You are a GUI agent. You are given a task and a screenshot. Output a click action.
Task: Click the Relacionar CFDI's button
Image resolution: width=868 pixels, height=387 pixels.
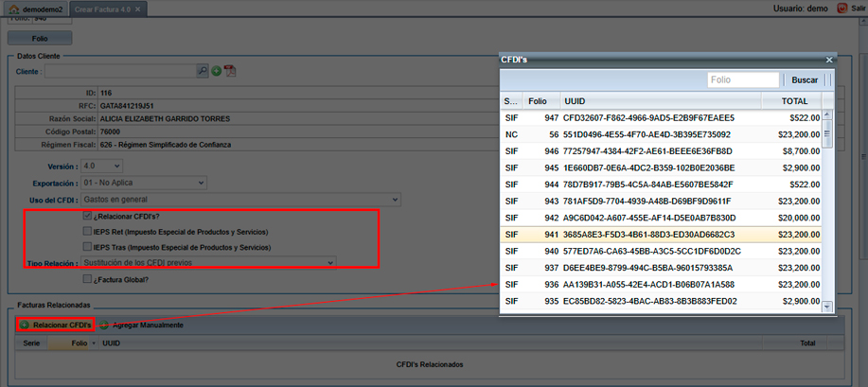coord(55,325)
